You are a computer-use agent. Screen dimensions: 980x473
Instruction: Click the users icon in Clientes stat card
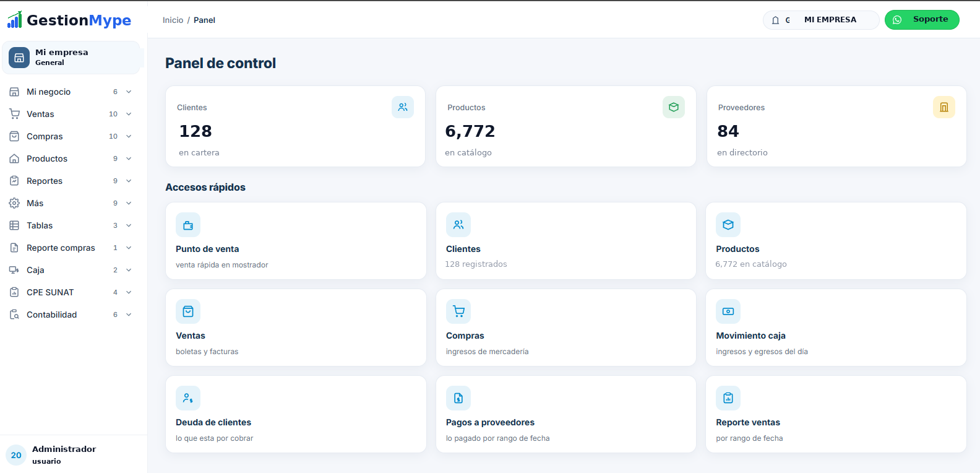pyautogui.click(x=403, y=107)
